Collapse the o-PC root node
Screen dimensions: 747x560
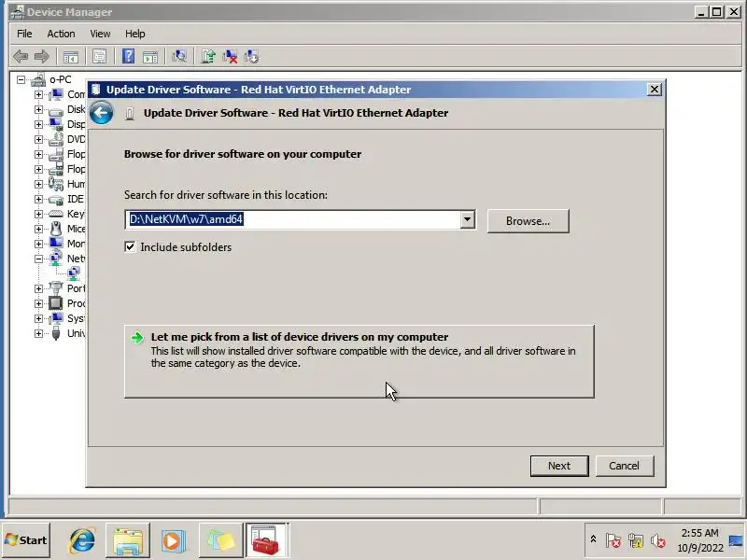tap(21, 79)
